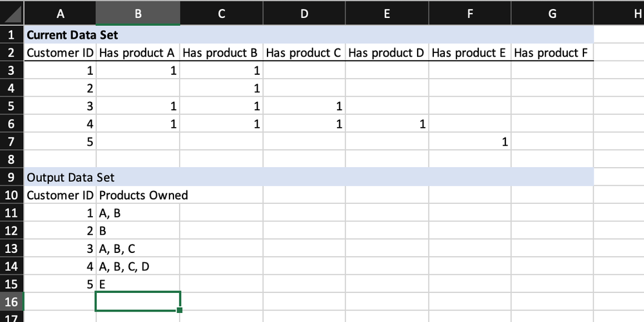Select the cell containing "A, B, C"
This screenshot has height=322, width=644.
tap(138, 248)
